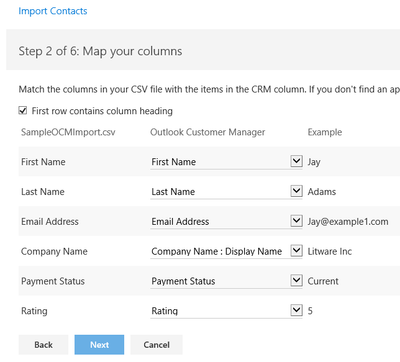Click the Last Name CSV column label
The height and width of the screenshot is (362, 400).
(x=43, y=192)
